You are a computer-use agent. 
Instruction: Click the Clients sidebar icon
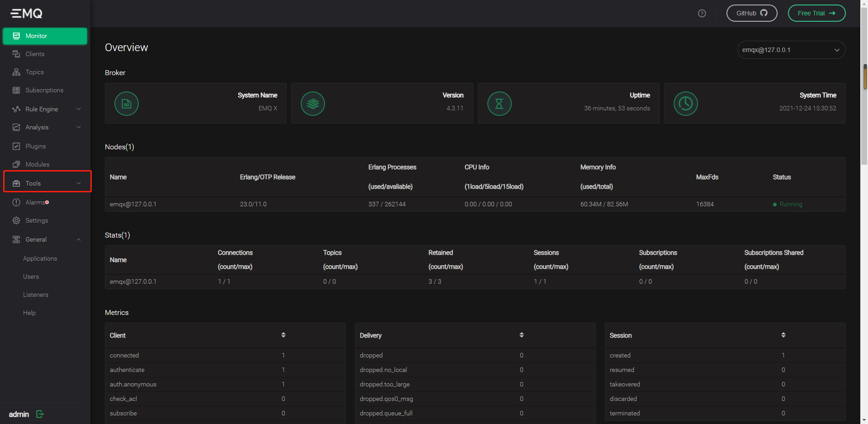pos(16,54)
